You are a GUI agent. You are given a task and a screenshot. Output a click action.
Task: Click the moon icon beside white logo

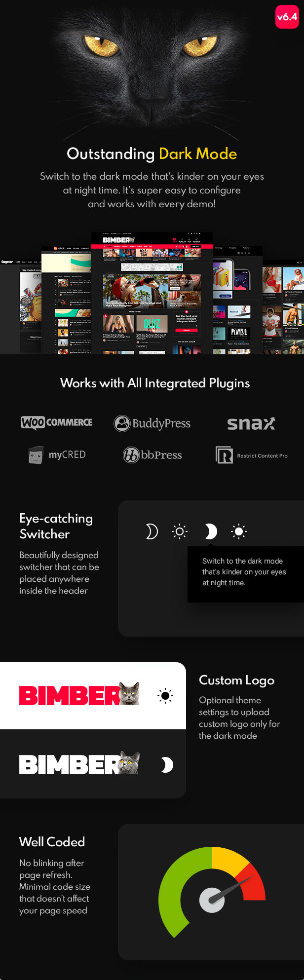pos(167,765)
